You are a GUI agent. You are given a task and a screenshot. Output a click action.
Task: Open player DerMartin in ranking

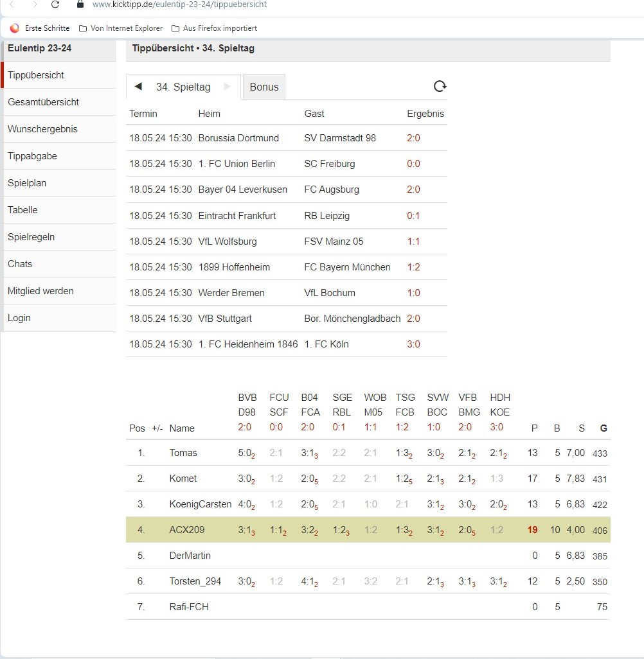click(x=190, y=555)
